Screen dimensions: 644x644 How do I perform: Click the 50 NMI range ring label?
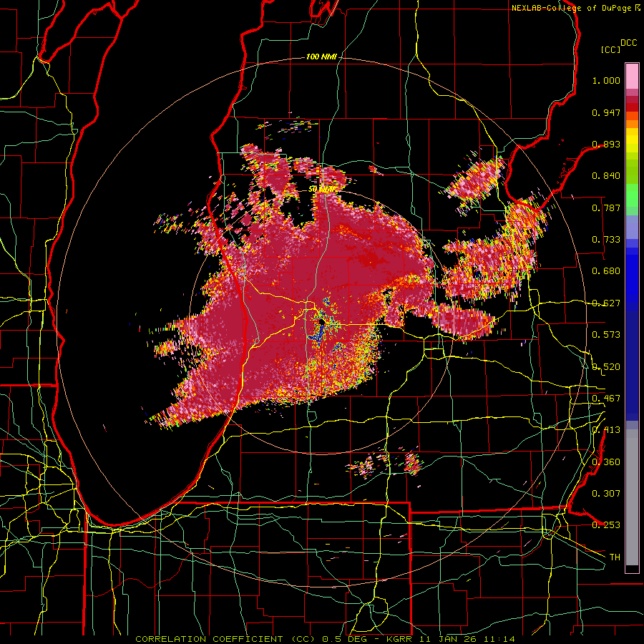(x=321, y=190)
